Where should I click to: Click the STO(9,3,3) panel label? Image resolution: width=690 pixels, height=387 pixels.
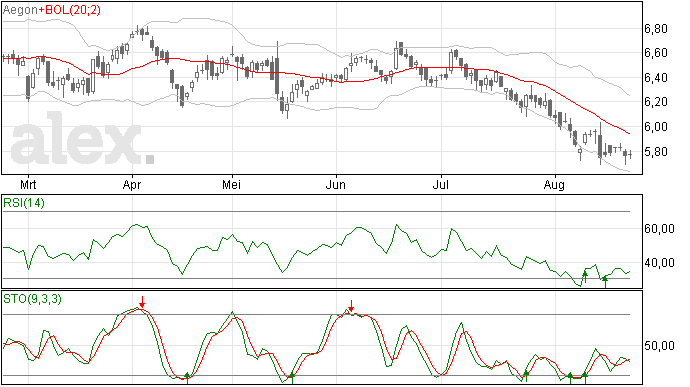(x=33, y=299)
